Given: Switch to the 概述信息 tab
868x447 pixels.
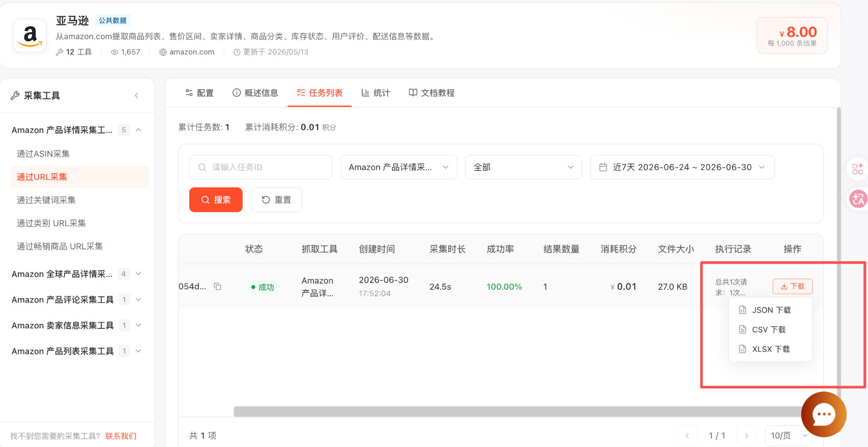Looking at the screenshot, I should click(255, 93).
